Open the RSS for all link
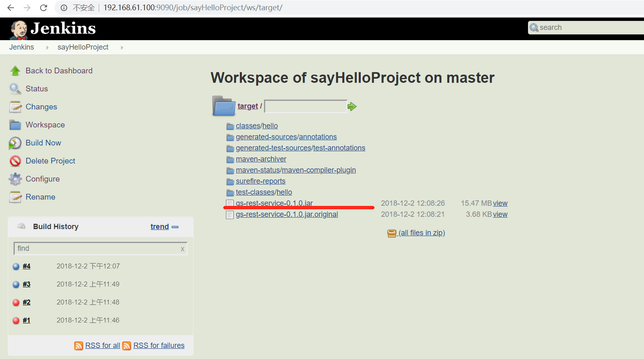This screenshot has height=359, width=644. click(102, 345)
